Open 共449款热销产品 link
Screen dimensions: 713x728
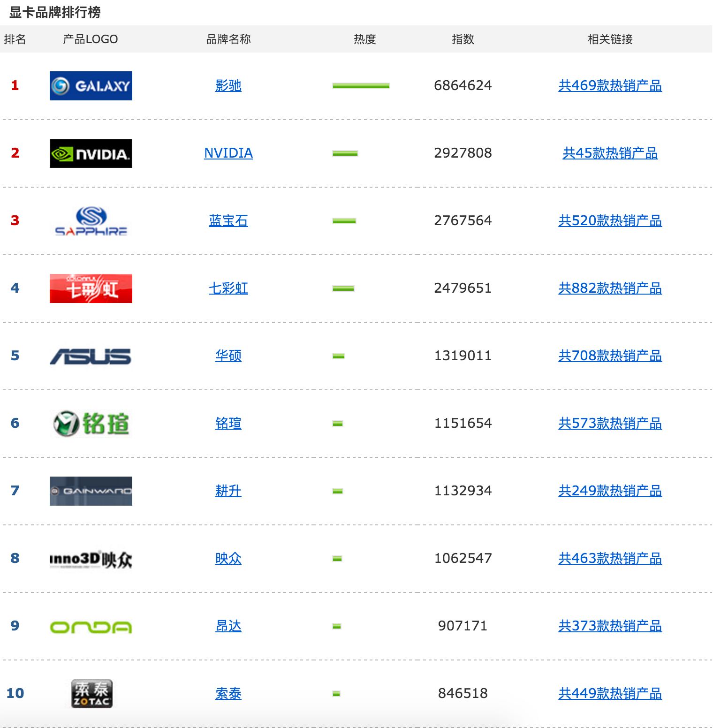[610, 694]
